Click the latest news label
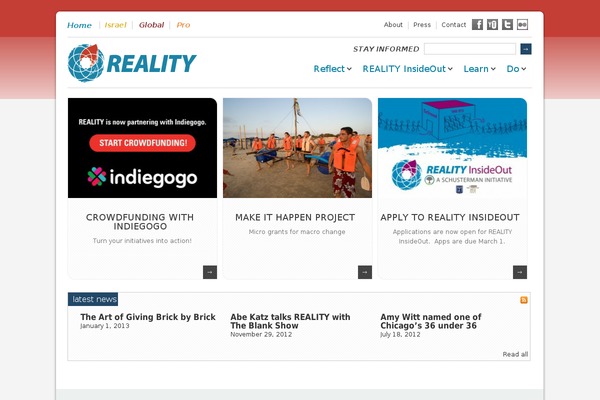 click(x=93, y=299)
